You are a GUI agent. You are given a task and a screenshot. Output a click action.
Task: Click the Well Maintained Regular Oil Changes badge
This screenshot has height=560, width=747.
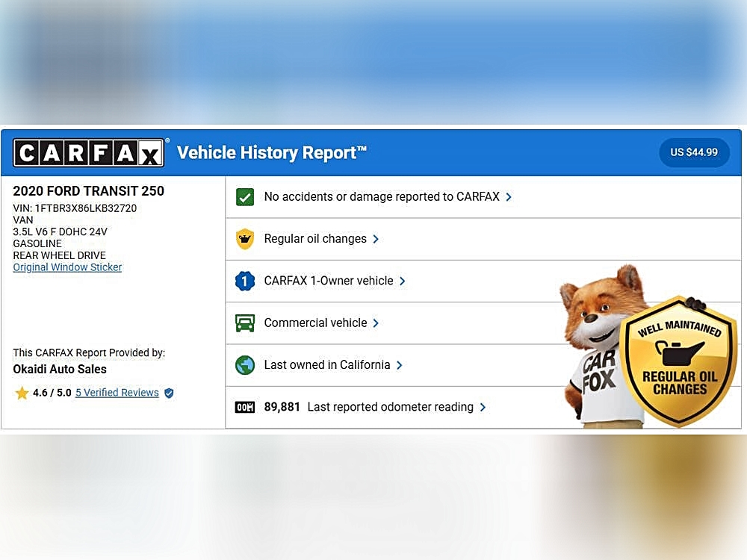pos(679,361)
